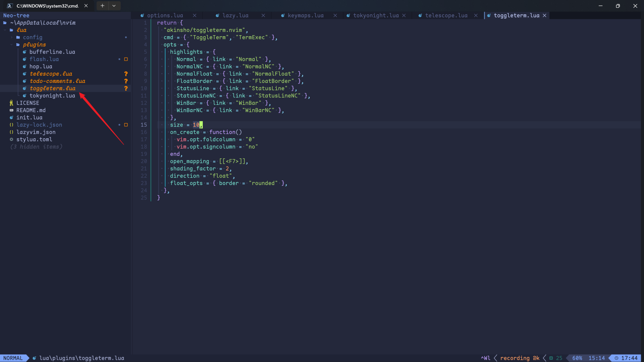Toggle the modified dot indicator on flash.lua
The image size is (644, 362).
coord(119,59)
